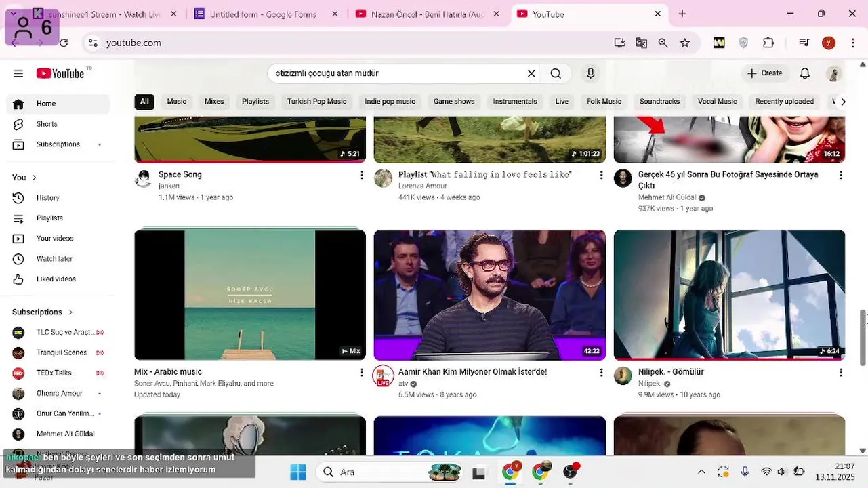Expand the Subscriptions section chevron in the sidebar
This screenshot has width=868, height=488.
[70, 312]
